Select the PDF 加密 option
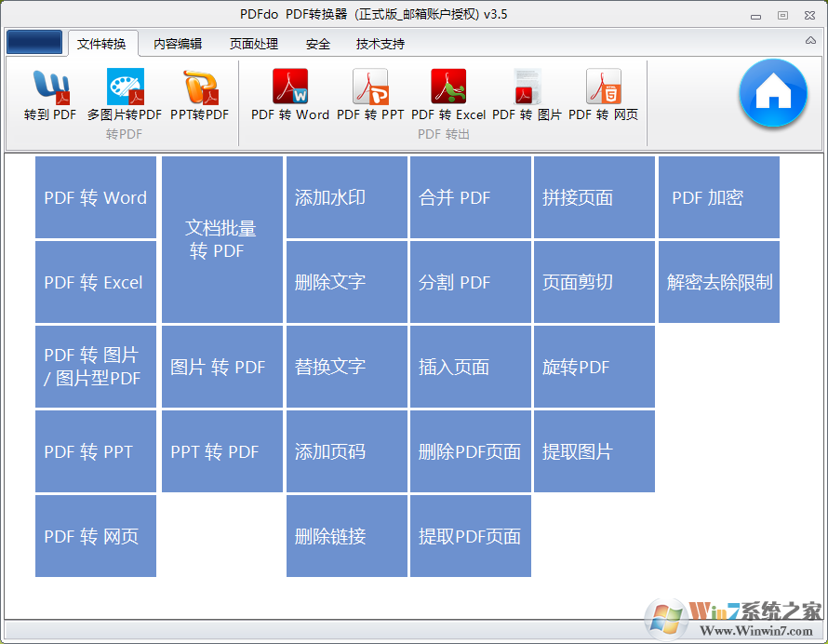 tap(718, 197)
